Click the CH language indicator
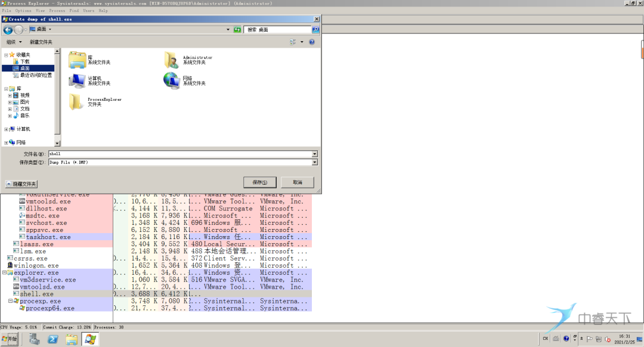The width and height of the screenshot is (644, 347). [546, 339]
